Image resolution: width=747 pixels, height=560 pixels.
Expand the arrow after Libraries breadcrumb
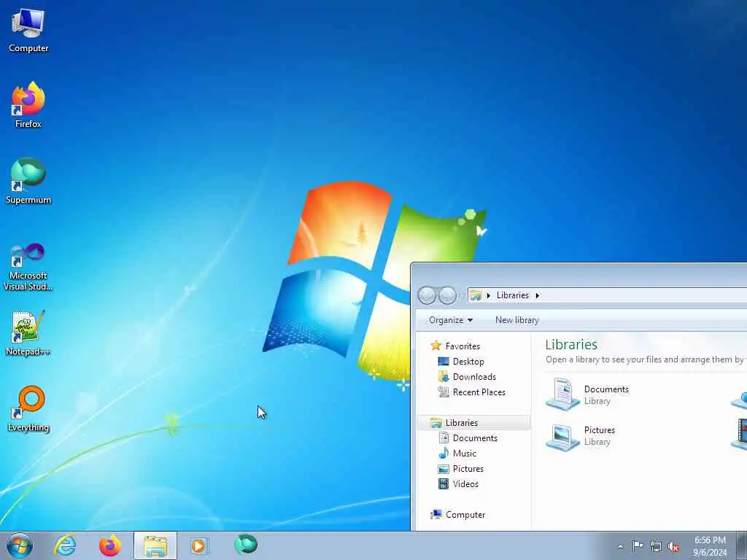point(538,296)
